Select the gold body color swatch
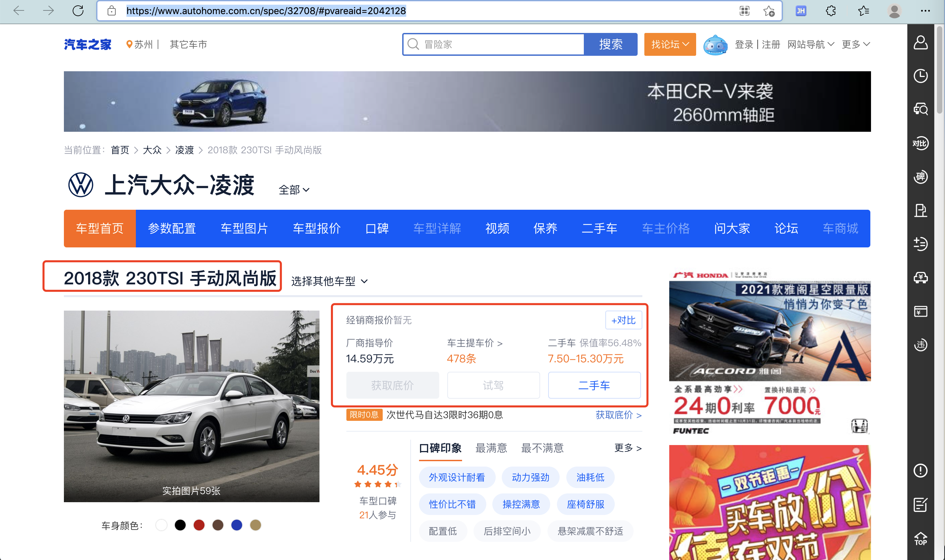This screenshot has height=560, width=945. pyautogui.click(x=256, y=525)
